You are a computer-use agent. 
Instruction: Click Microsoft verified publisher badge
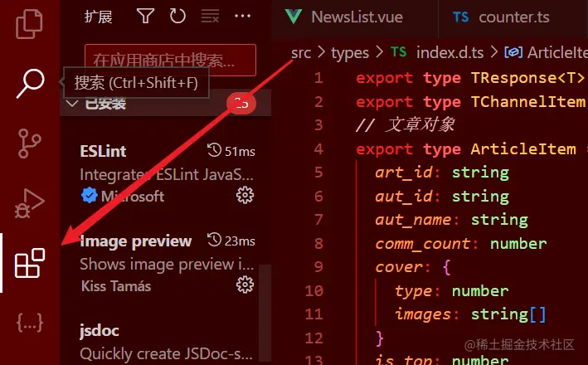89,196
